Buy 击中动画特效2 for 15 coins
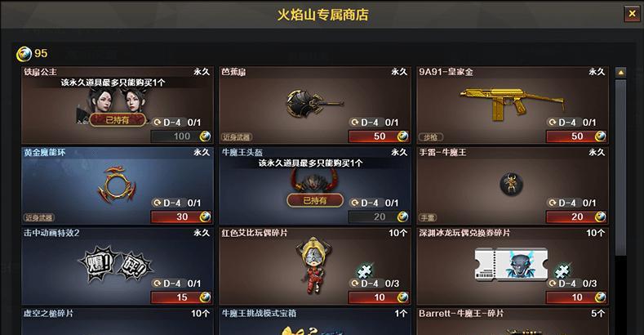 (x=181, y=297)
